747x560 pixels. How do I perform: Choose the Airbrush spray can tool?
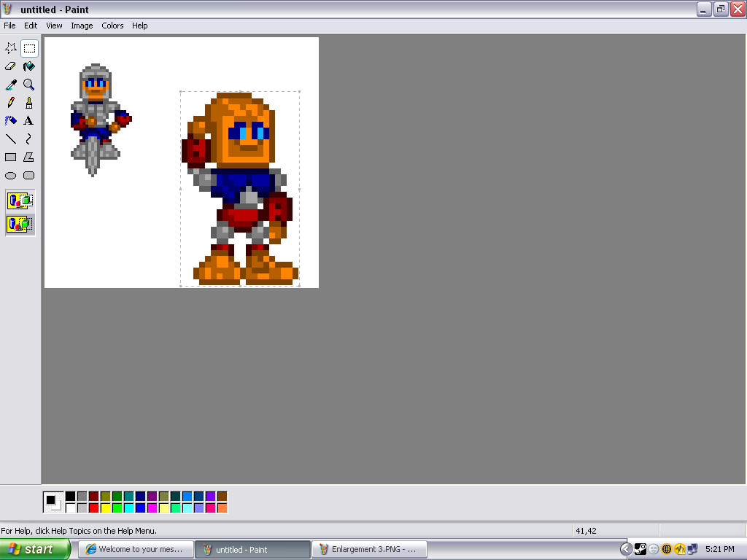tap(11, 121)
